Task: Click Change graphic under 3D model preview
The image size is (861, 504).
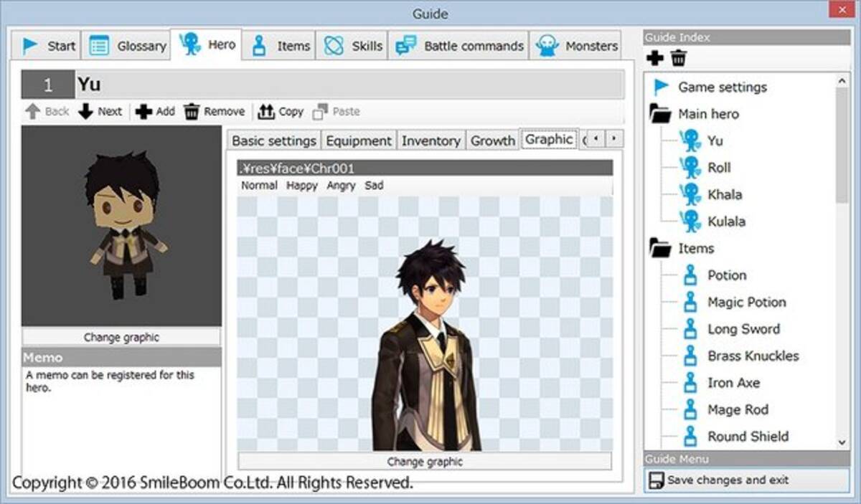Action: [121, 337]
